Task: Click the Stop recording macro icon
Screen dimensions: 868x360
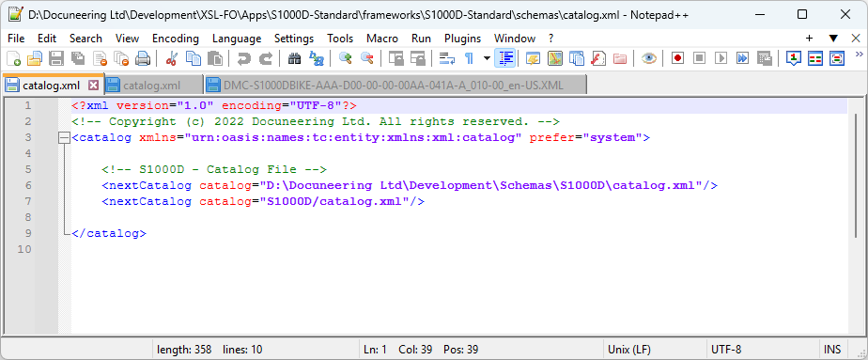Action: [699, 58]
